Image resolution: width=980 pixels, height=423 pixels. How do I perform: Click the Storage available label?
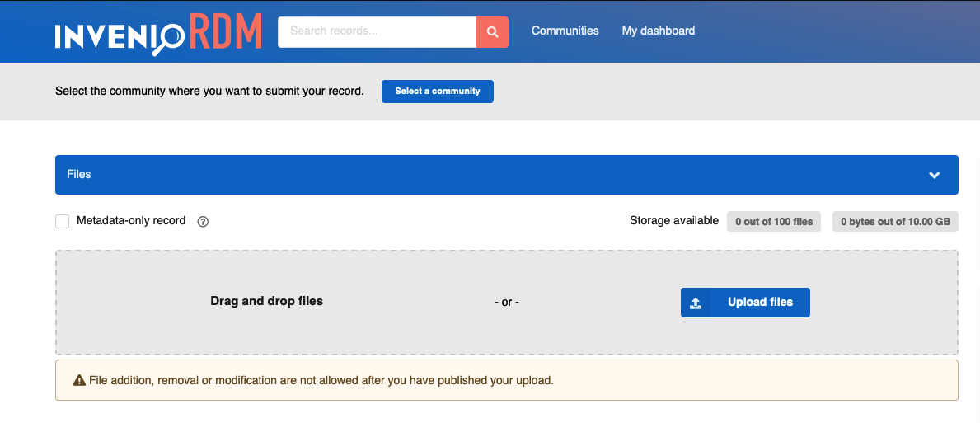(673, 220)
